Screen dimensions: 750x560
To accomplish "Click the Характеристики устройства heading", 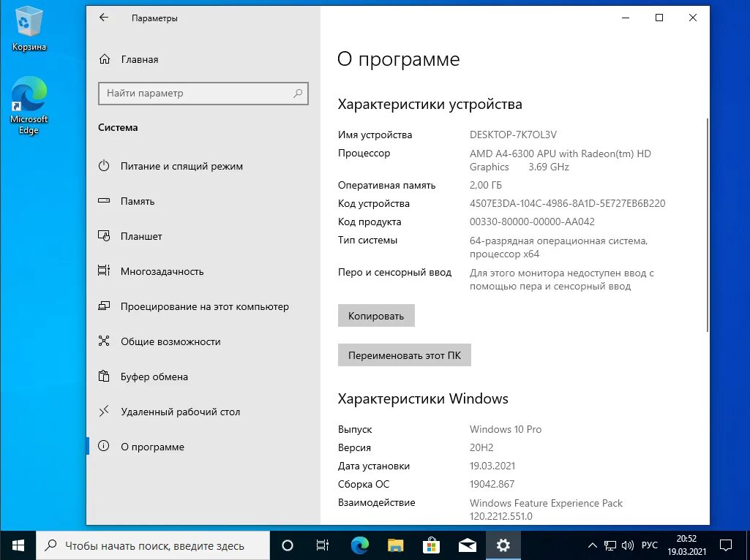I will click(x=430, y=104).
